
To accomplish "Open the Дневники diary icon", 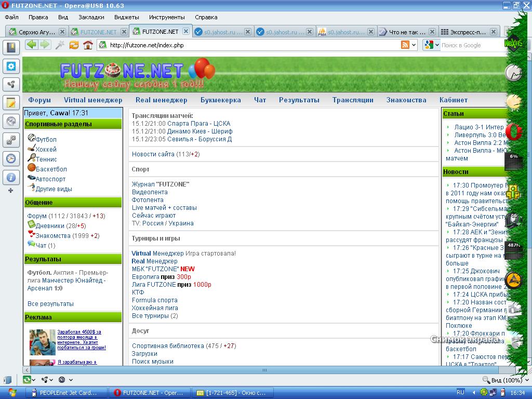I will 31,224.
